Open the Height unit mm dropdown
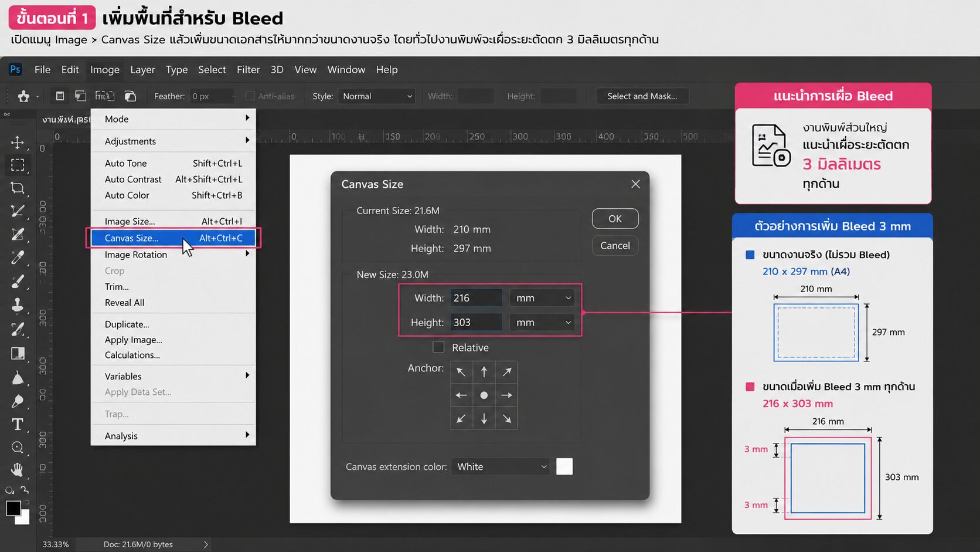The height and width of the screenshot is (552, 980). click(x=542, y=323)
